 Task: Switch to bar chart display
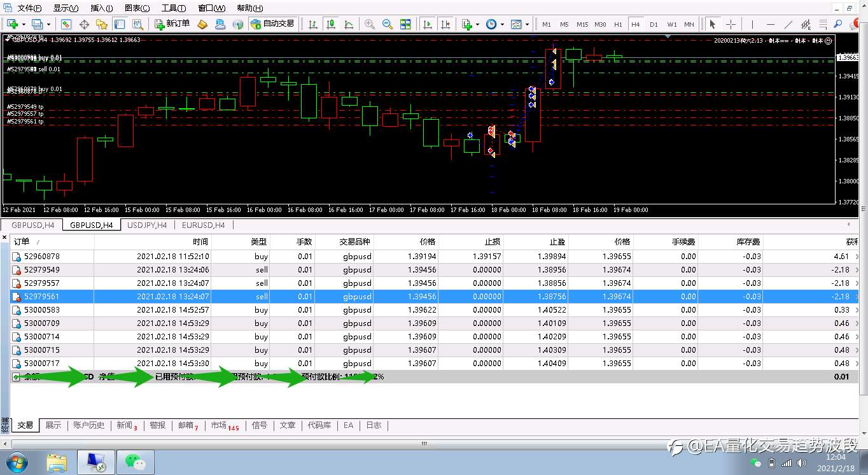click(313, 24)
